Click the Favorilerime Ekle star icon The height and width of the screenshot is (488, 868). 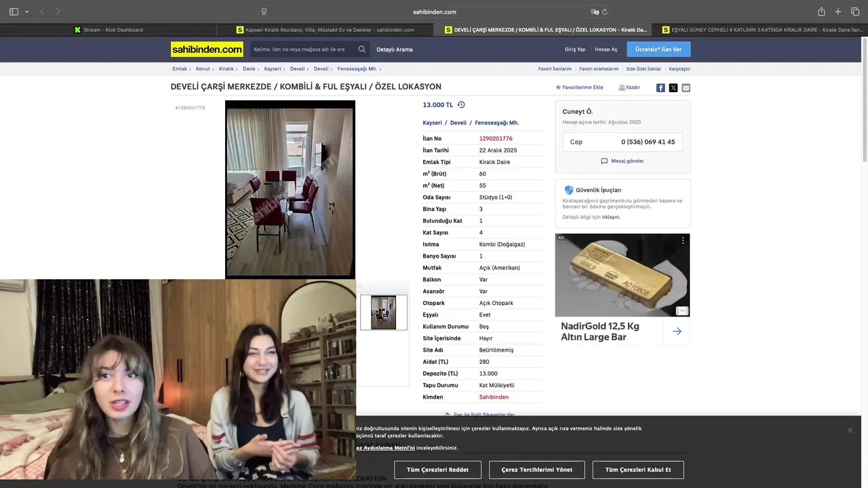click(558, 87)
